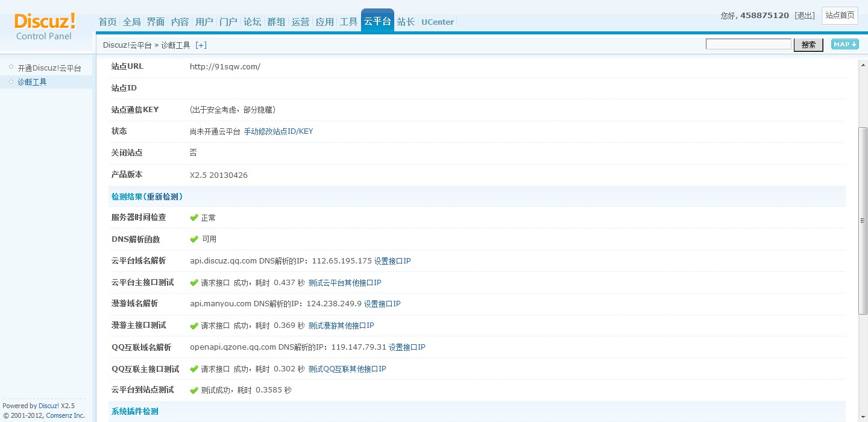Select the 群组 tab

pos(277,22)
